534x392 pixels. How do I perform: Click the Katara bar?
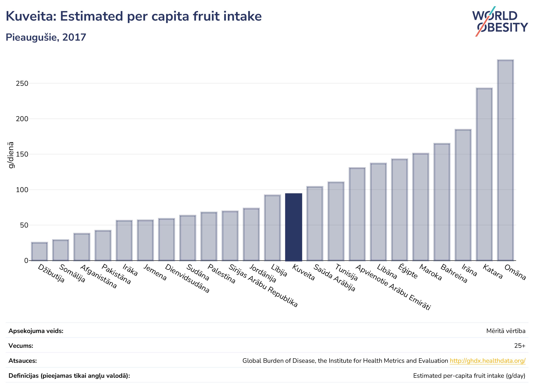484,174
